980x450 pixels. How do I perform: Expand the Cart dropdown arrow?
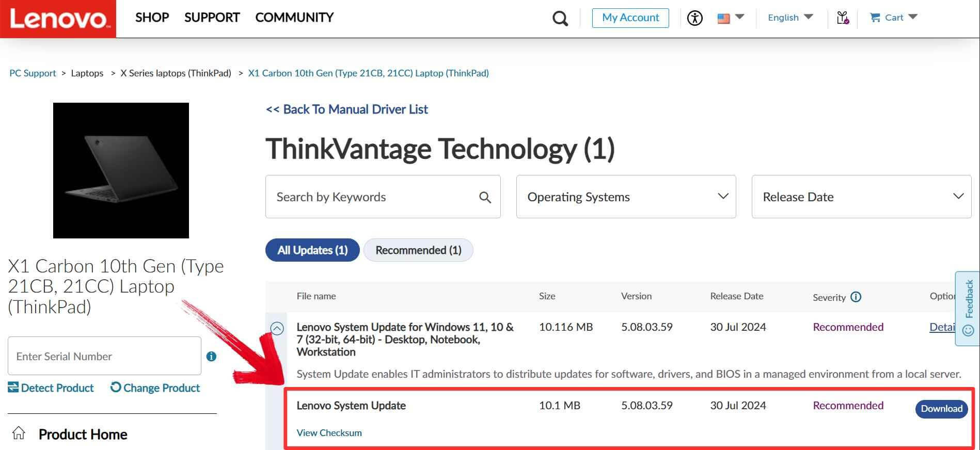(912, 17)
